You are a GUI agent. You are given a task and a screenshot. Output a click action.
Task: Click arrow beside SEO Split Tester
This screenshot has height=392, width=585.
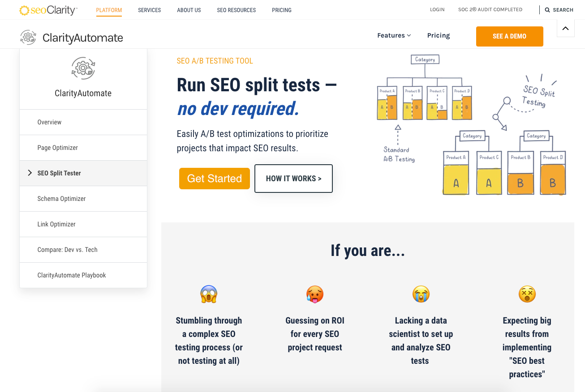[30, 173]
